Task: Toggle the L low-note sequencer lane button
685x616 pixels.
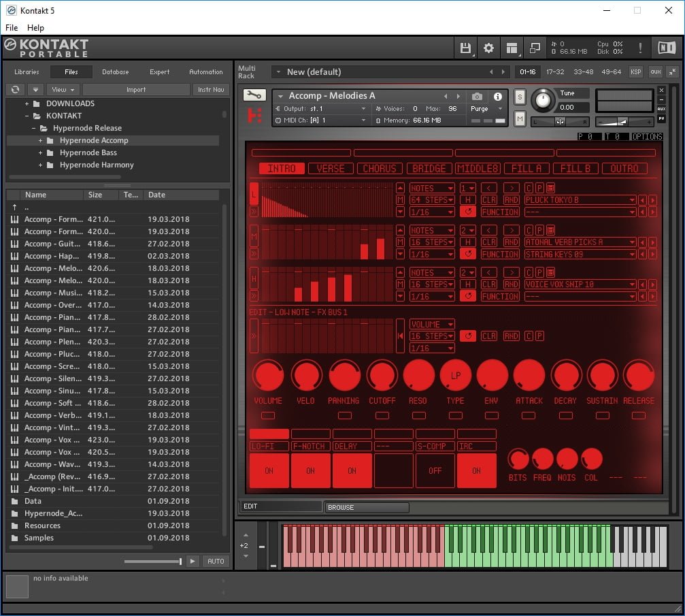Action: tap(254, 194)
